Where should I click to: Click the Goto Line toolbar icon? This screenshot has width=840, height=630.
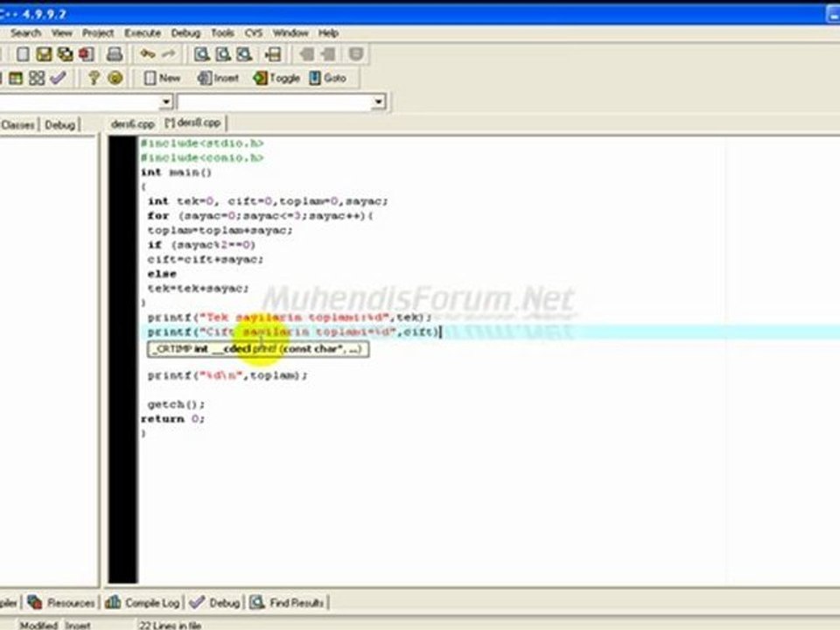click(x=273, y=54)
